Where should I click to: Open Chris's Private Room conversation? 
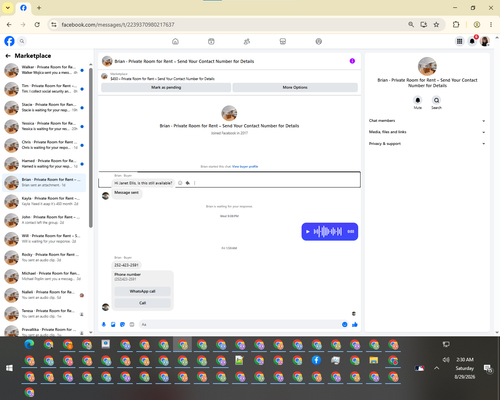point(44,145)
